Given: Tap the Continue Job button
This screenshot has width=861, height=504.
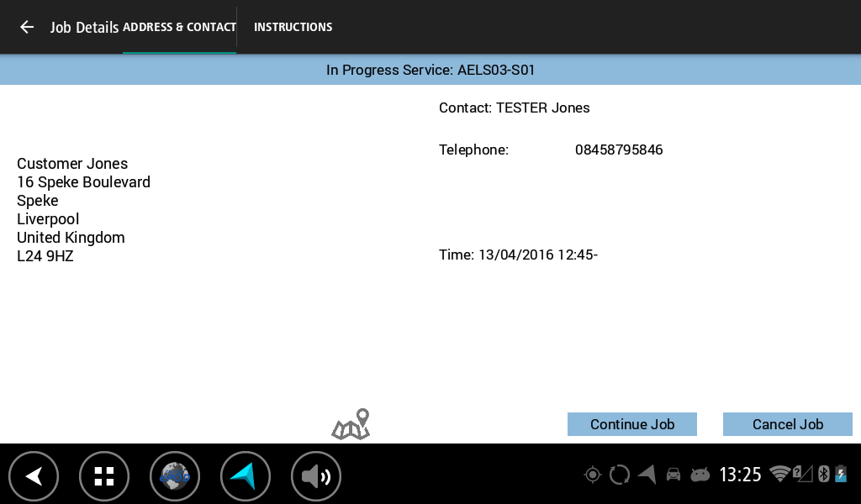Looking at the screenshot, I should click(632, 424).
